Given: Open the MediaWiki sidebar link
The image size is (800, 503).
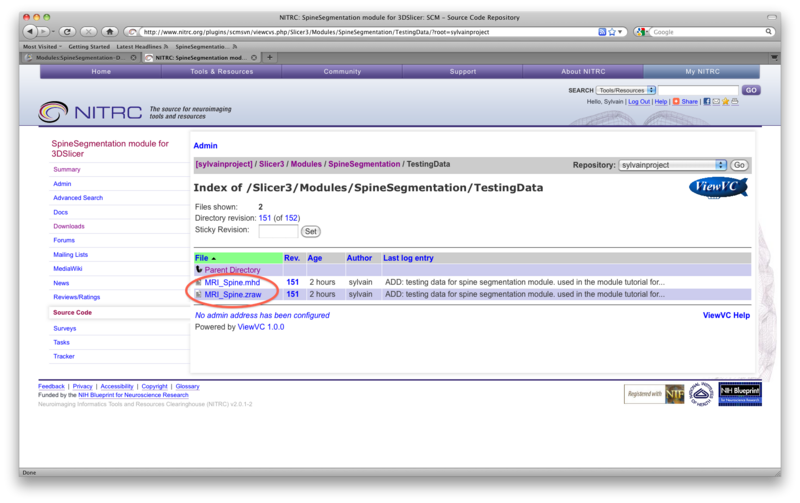Looking at the screenshot, I should (x=67, y=268).
